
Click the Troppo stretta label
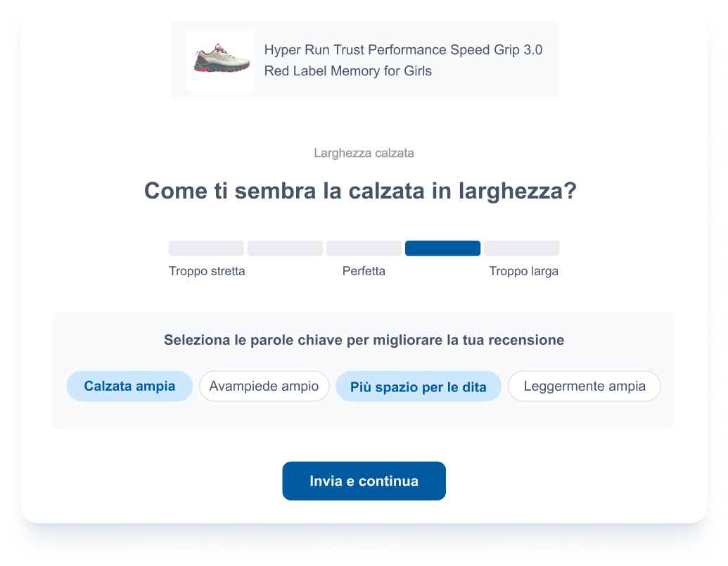coord(207,271)
